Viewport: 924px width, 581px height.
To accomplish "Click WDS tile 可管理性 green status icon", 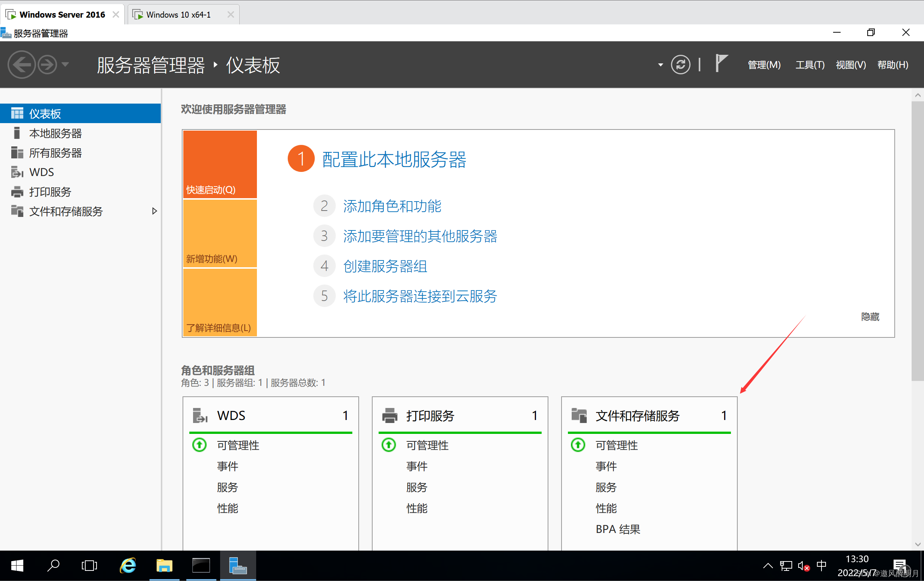I will [x=199, y=445].
